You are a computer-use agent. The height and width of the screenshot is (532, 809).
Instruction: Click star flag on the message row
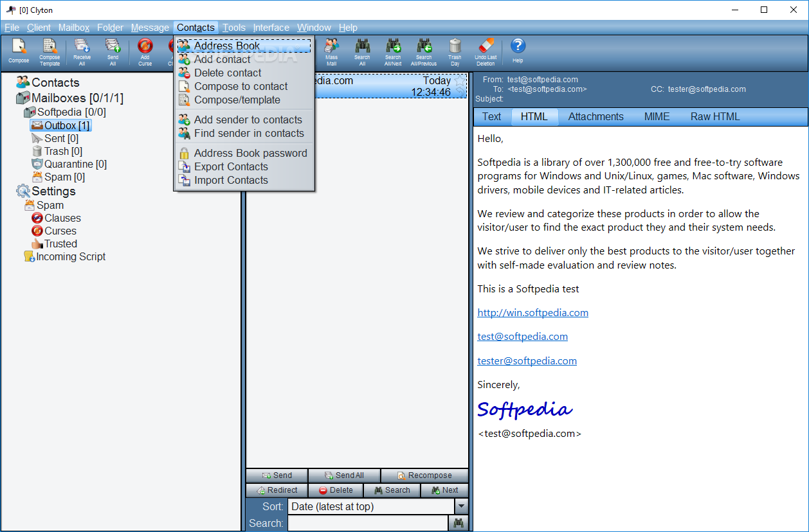pyautogui.click(x=459, y=81)
